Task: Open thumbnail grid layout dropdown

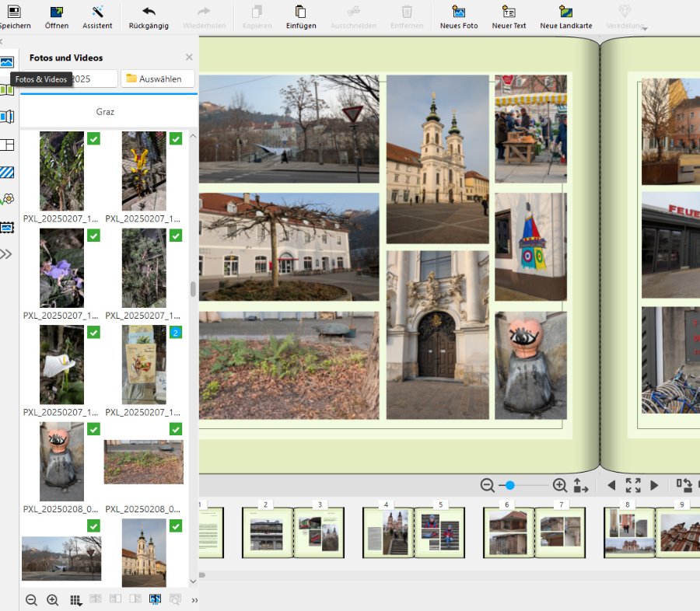Action: [x=75, y=600]
